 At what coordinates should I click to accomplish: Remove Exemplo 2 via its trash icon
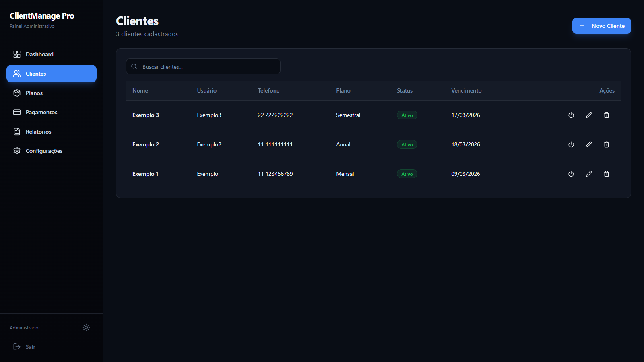[606, 144]
